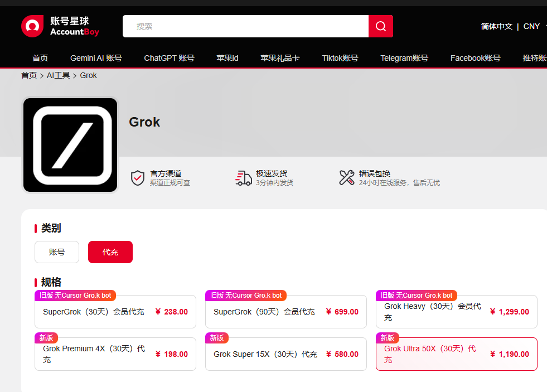Click the ¥ 580.00 price
The image size is (547, 392).
point(342,354)
